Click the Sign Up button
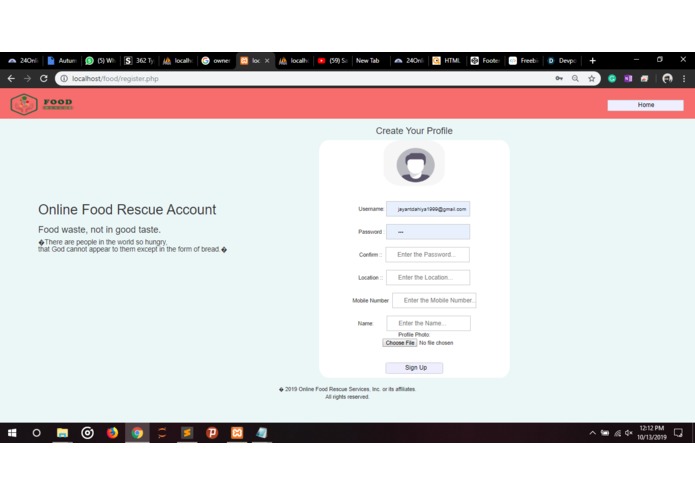 point(414,368)
